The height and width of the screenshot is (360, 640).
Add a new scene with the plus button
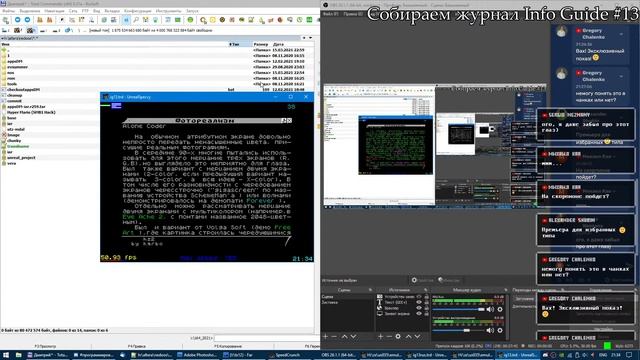coord(325,336)
